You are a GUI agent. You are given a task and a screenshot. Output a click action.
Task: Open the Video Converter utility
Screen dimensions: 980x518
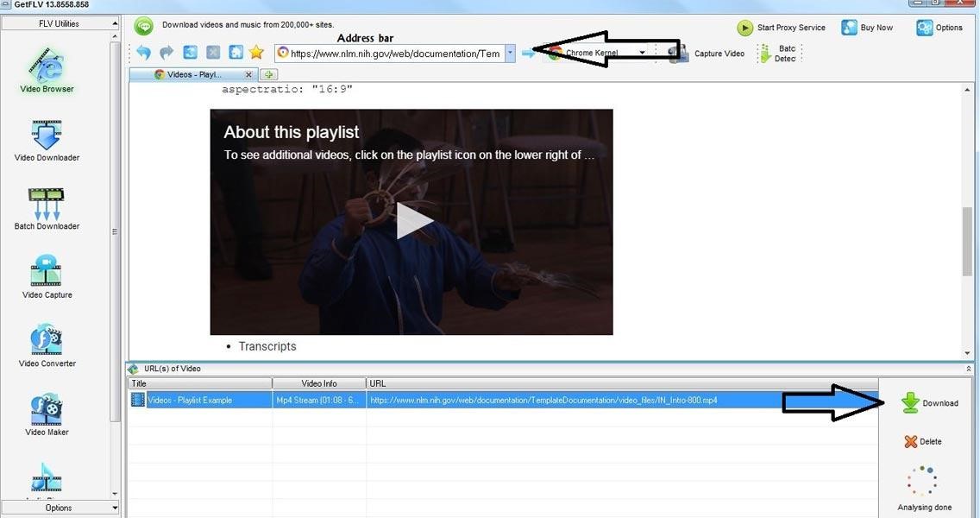click(47, 346)
